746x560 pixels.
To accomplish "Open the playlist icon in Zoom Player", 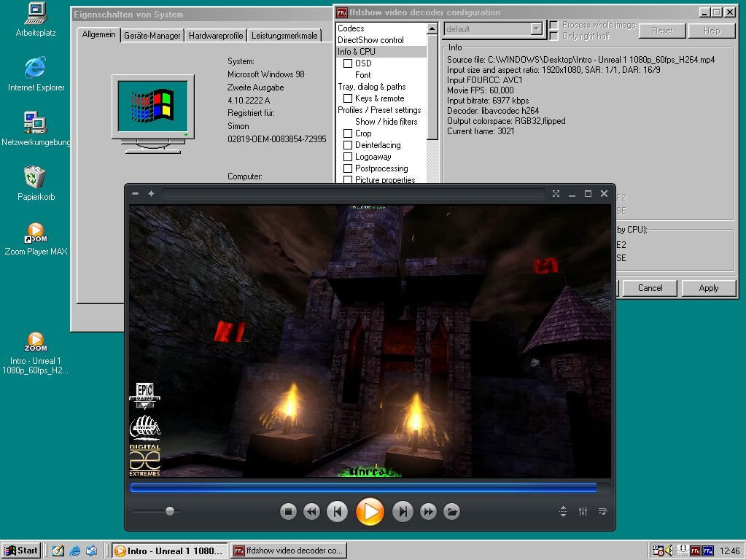I will [x=602, y=511].
